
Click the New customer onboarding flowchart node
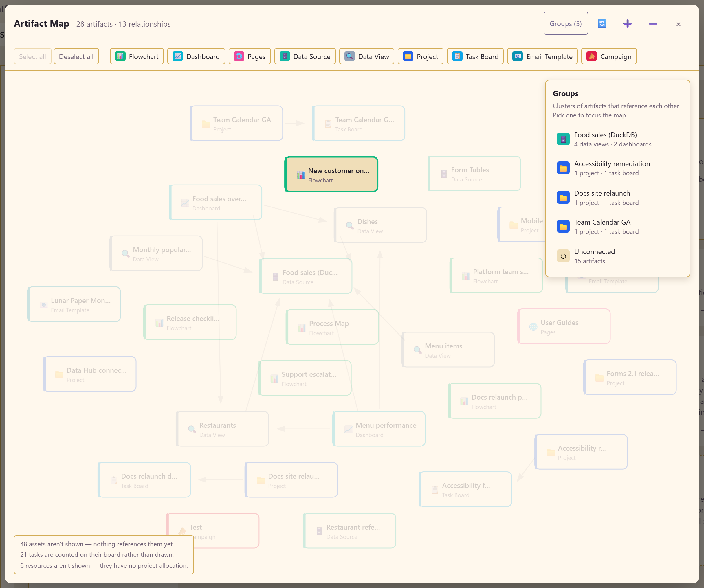click(331, 174)
